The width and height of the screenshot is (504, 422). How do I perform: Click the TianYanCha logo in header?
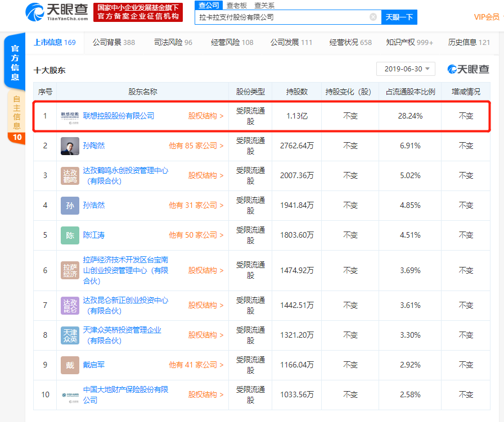tap(57, 12)
